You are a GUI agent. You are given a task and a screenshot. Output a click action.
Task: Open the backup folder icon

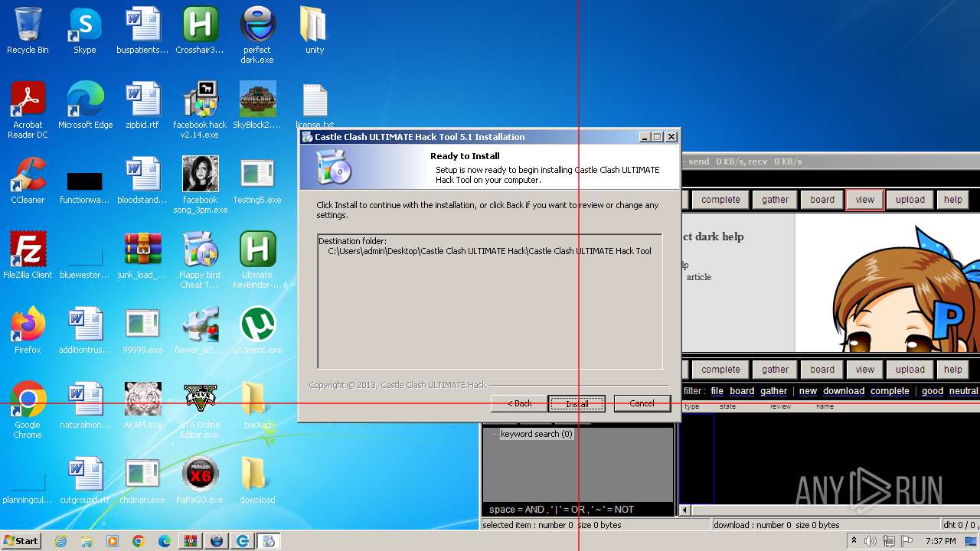pyautogui.click(x=257, y=406)
